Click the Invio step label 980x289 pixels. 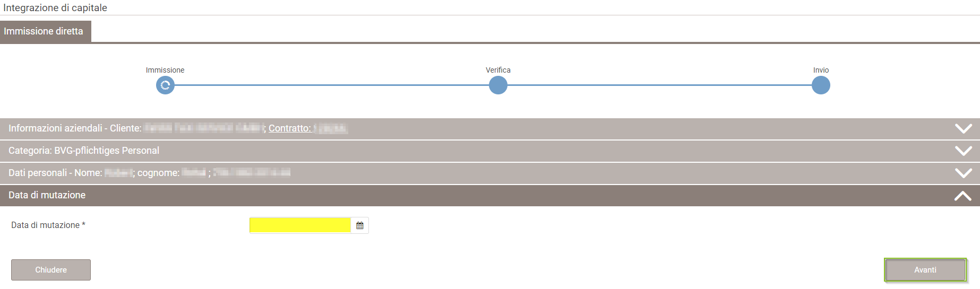(821, 70)
